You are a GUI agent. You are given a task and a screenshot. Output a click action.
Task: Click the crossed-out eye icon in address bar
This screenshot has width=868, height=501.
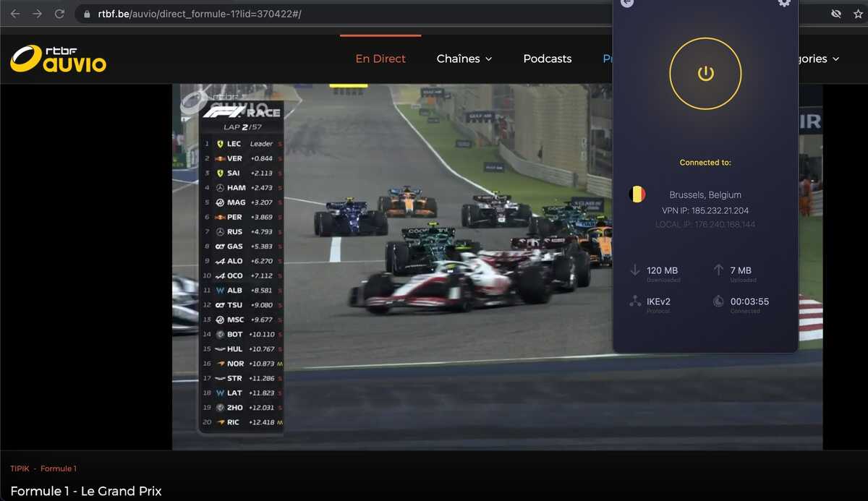coord(836,14)
